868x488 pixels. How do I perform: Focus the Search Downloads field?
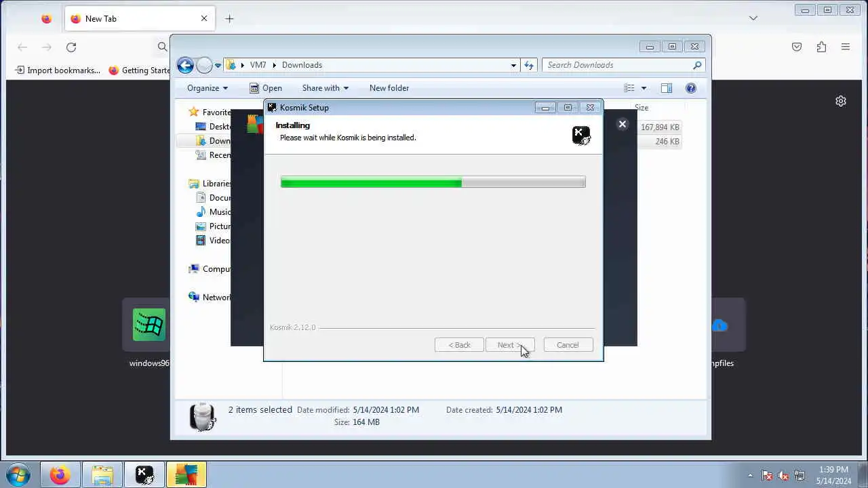[623, 65]
